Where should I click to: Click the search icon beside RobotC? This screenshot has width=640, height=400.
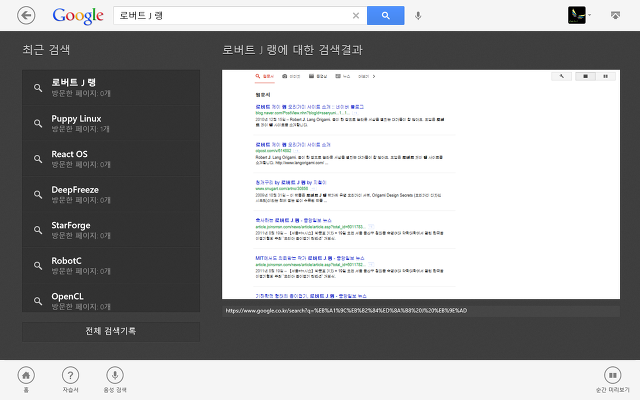[x=38, y=265]
